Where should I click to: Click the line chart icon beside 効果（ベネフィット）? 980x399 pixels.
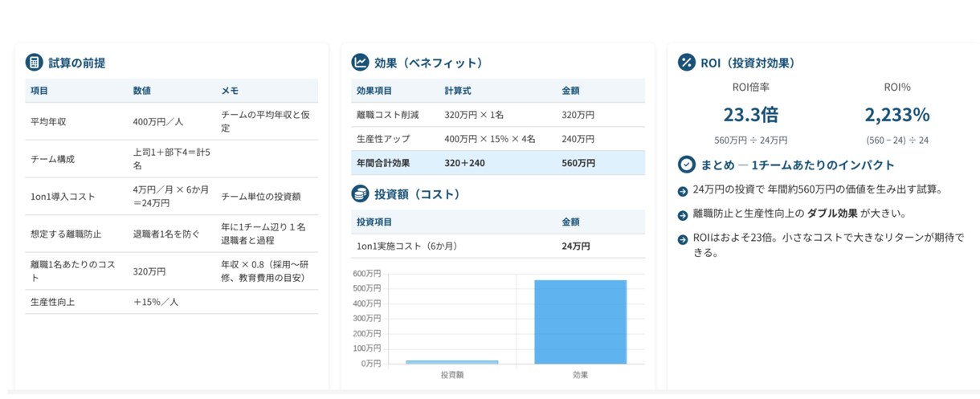361,63
